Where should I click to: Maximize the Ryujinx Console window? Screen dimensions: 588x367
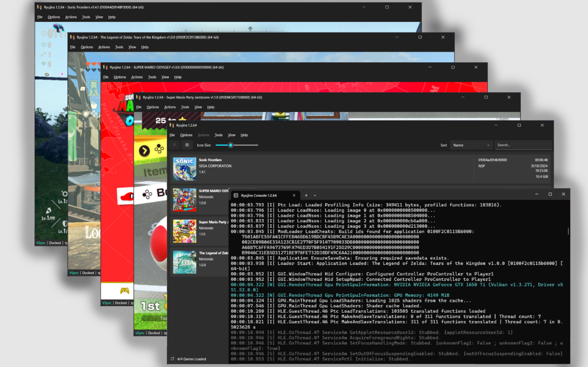(x=550, y=194)
